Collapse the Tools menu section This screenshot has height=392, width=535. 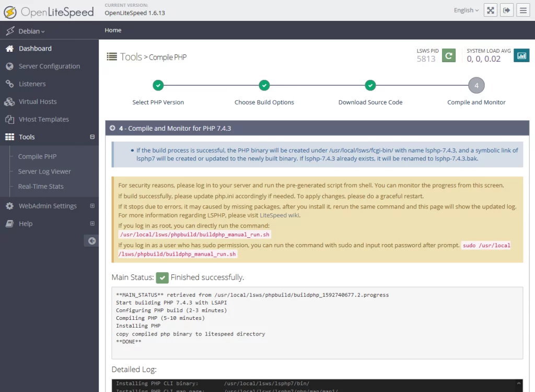pyautogui.click(x=92, y=137)
